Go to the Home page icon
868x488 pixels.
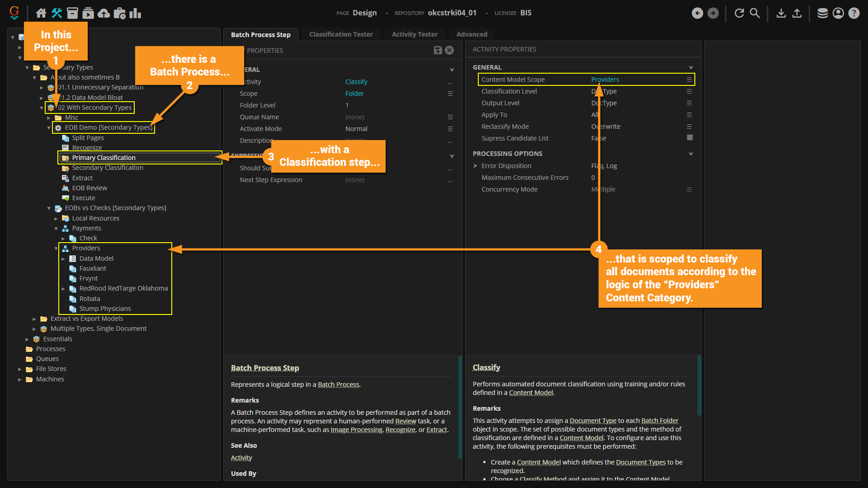41,13
